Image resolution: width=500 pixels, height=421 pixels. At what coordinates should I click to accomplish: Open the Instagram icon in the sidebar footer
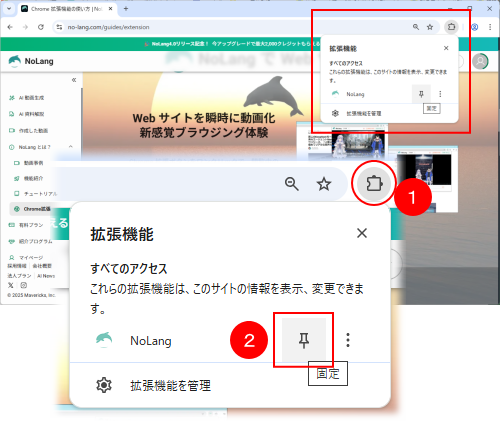(x=24, y=285)
